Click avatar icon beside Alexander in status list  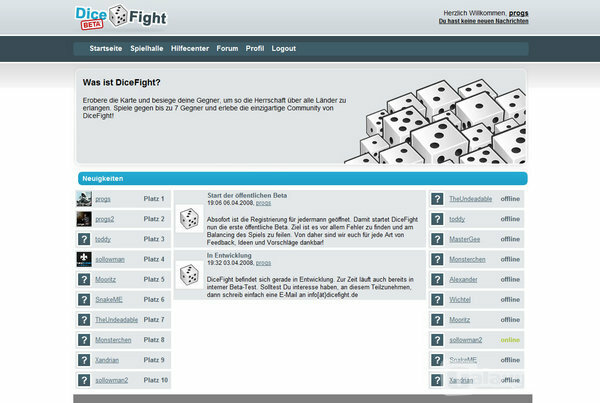click(x=437, y=279)
